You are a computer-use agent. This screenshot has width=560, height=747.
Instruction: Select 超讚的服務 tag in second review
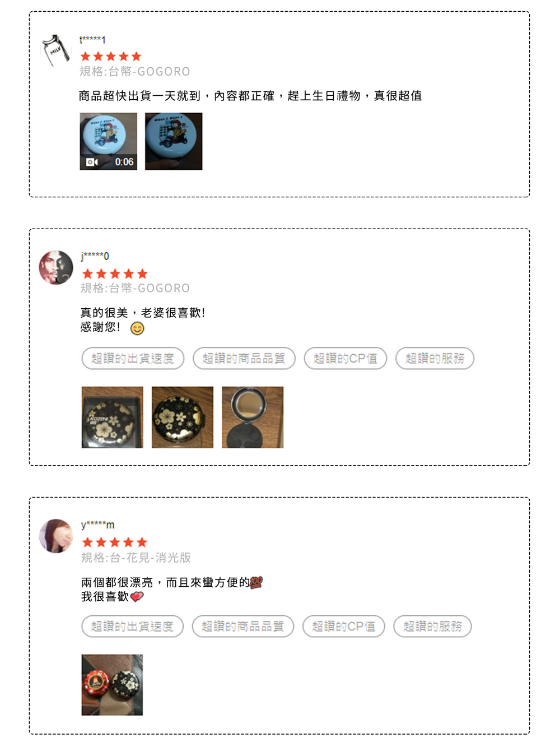point(435,358)
